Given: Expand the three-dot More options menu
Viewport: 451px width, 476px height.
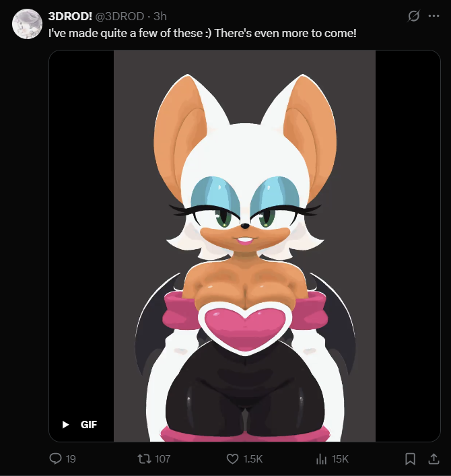Looking at the screenshot, I should click(x=433, y=15).
